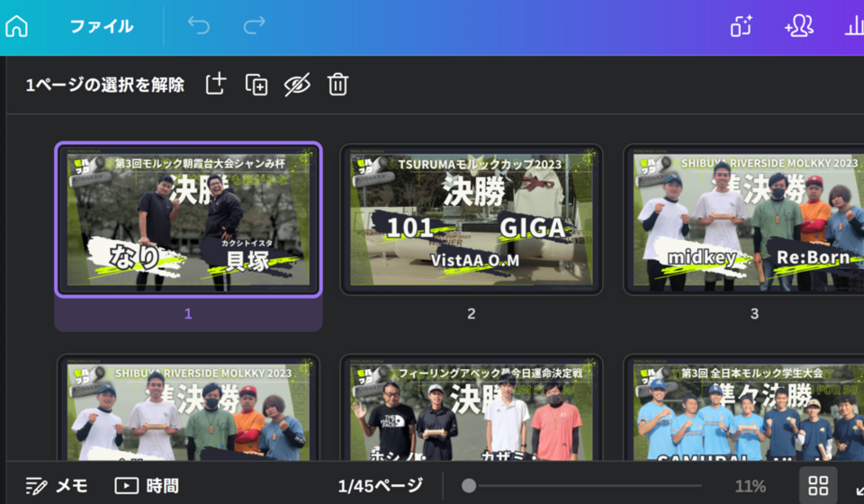Select page 1 thumbnail なり vs 貝塚
The image size is (864, 504).
point(188,220)
